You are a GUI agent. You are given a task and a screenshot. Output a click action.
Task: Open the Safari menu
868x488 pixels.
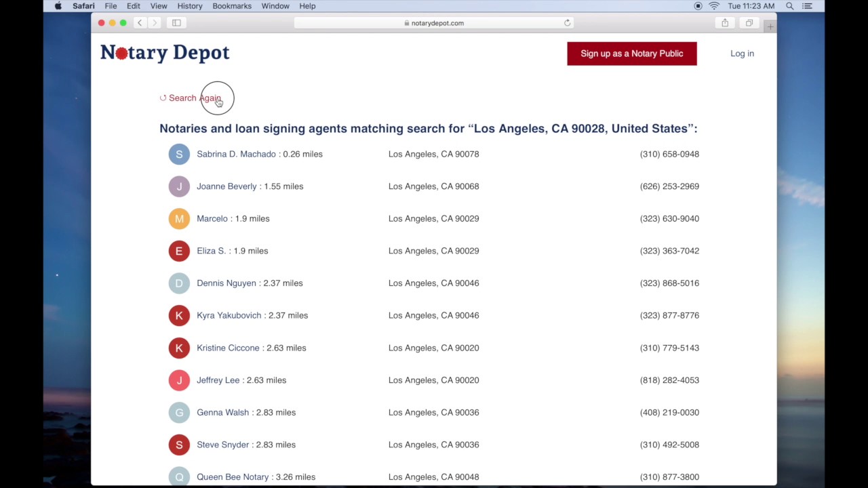[x=83, y=6]
